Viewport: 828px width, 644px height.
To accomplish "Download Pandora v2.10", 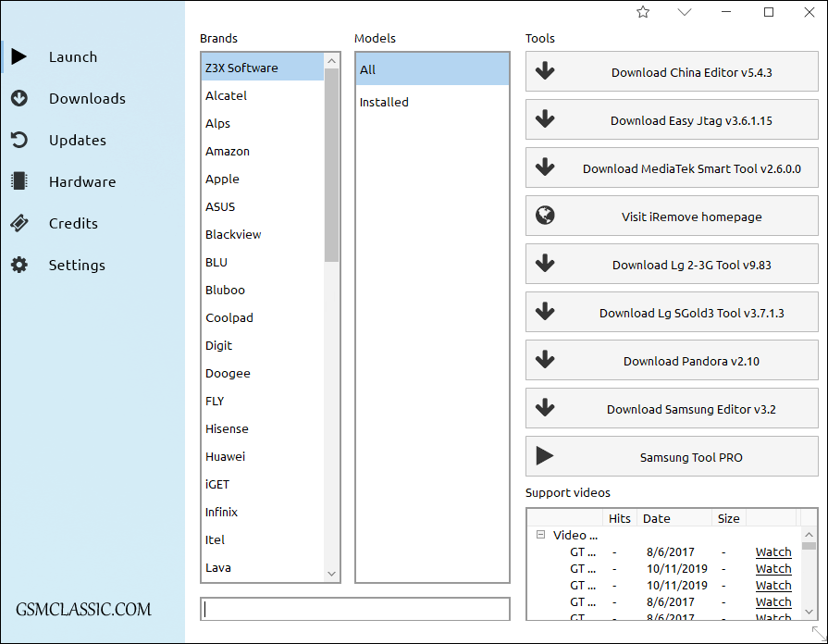I will click(672, 360).
